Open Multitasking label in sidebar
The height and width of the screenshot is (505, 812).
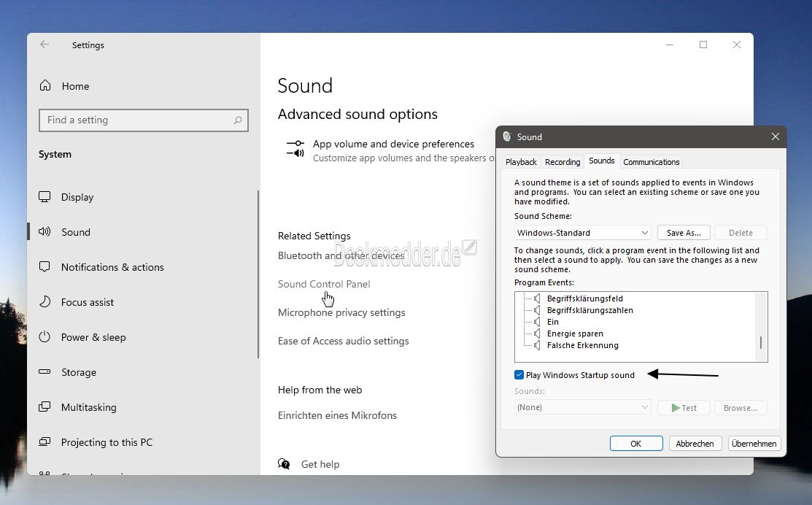coord(88,407)
